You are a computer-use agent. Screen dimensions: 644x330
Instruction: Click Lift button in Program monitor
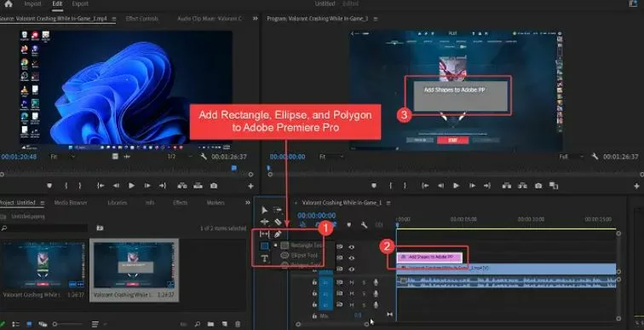(x=506, y=186)
